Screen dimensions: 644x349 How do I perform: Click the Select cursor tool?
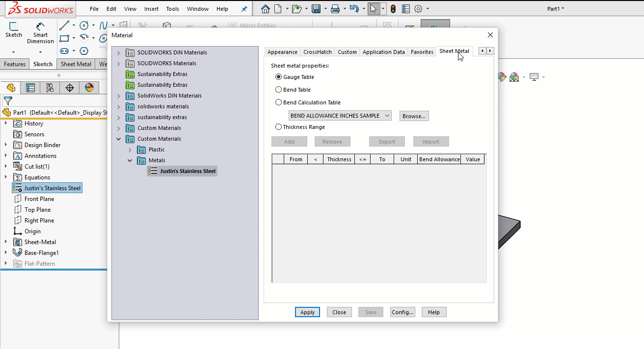point(374,9)
